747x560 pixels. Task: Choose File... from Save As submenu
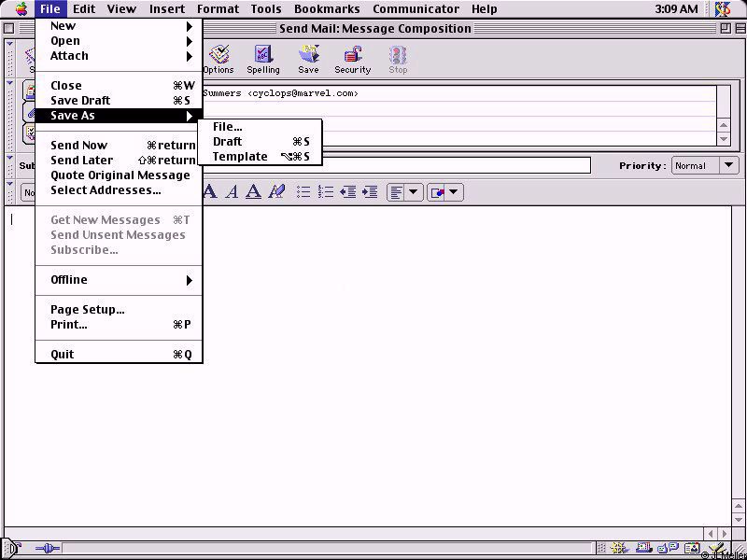[x=261, y=127]
